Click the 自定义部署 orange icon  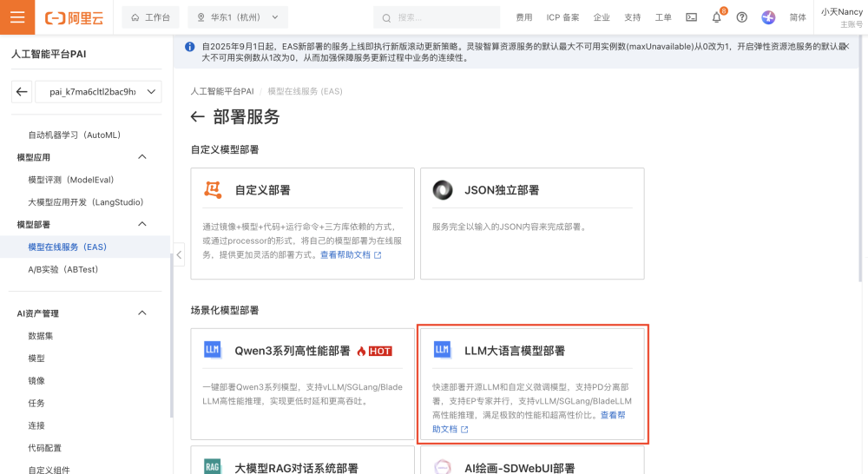(x=213, y=190)
